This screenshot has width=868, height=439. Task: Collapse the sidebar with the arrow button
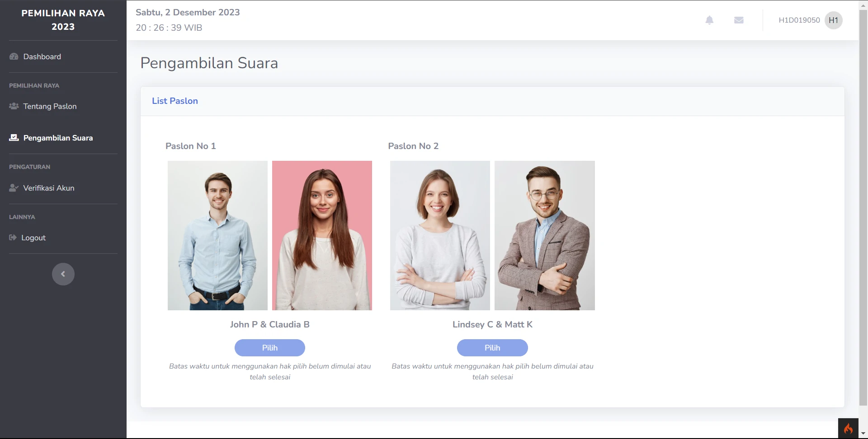tap(63, 274)
